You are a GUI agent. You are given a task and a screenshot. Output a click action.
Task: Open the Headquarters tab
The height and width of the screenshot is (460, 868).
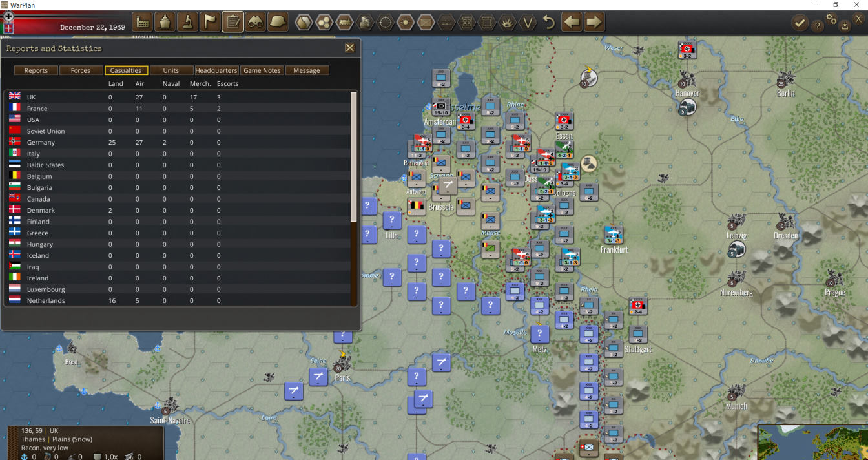click(x=216, y=70)
